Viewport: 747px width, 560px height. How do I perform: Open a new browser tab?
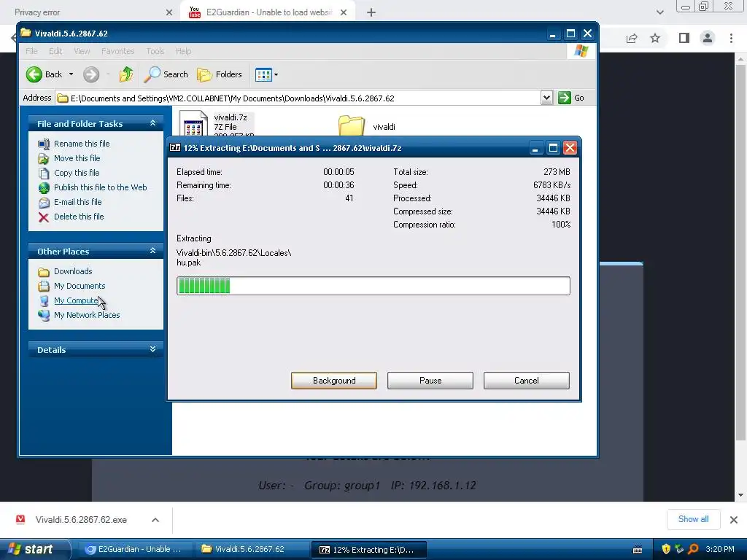(x=371, y=13)
